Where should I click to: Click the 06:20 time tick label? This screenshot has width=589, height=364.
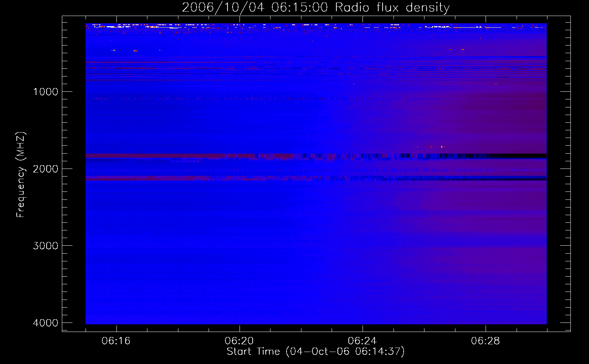click(239, 341)
